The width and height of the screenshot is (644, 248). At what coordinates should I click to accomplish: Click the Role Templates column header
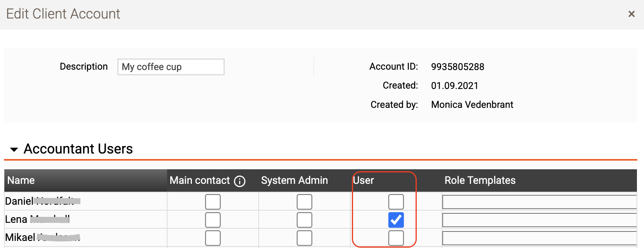pyautogui.click(x=480, y=180)
